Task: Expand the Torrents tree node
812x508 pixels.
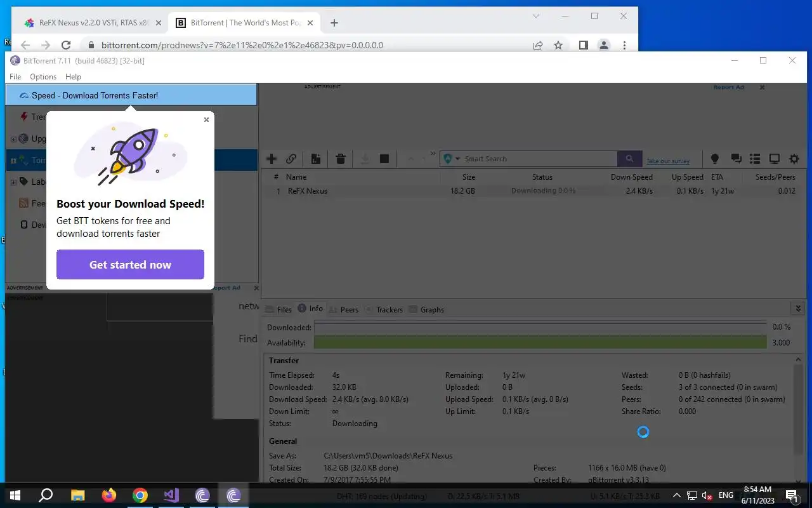Action: point(13,161)
